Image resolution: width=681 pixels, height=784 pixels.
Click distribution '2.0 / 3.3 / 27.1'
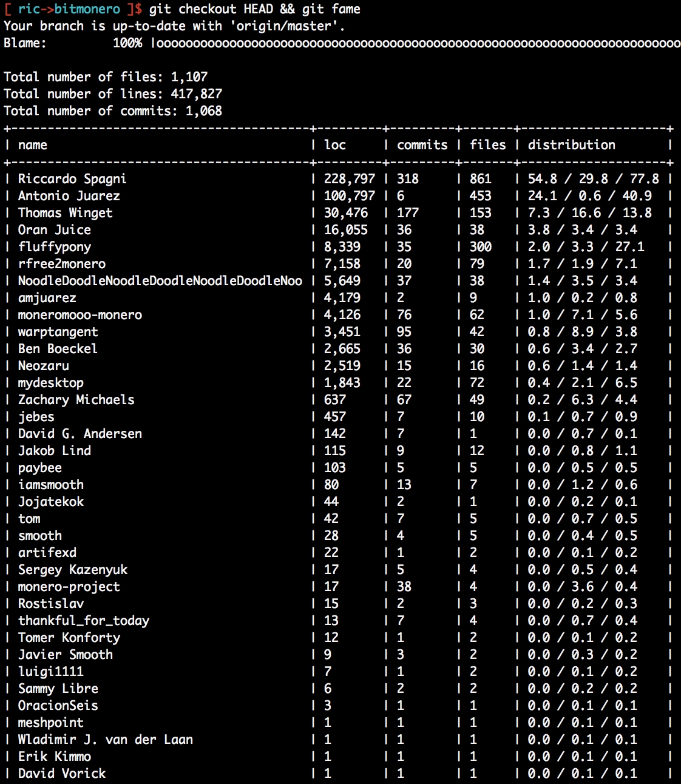(x=586, y=247)
